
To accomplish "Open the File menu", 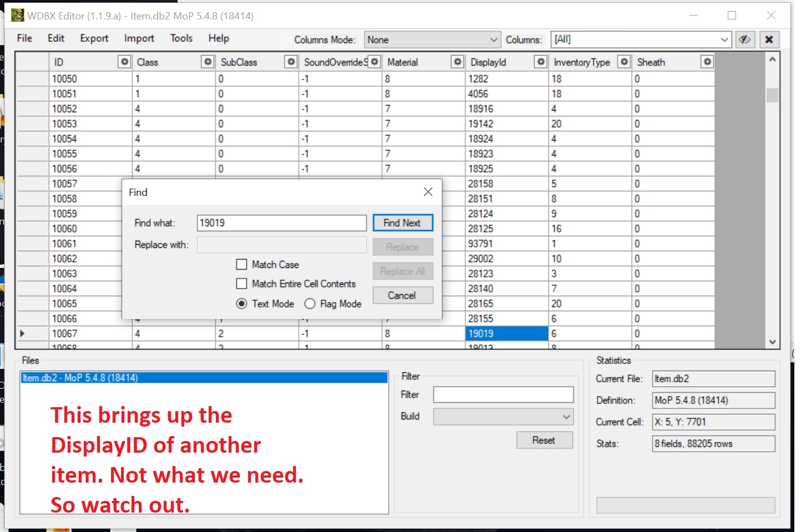I will click(x=24, y=38).
